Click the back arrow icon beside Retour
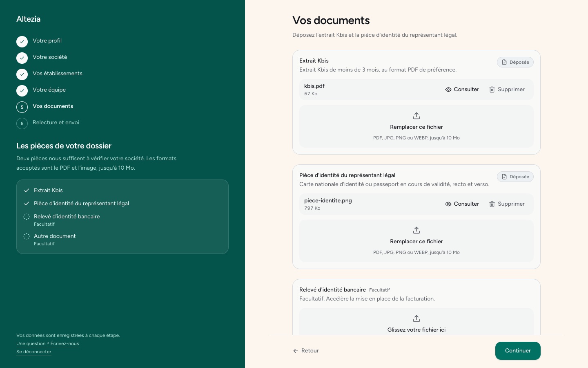Viewport: 588px width, 368px height. [296, 351]
